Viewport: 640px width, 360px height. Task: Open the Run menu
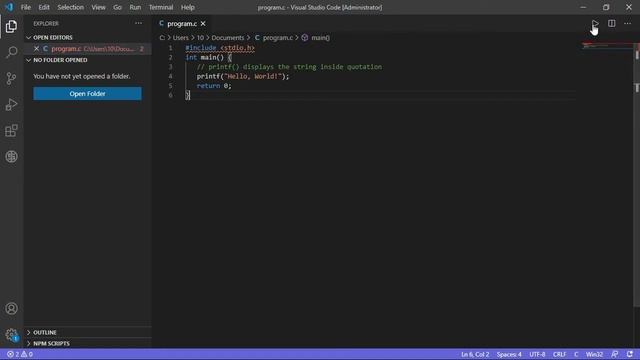coord(135,7)
